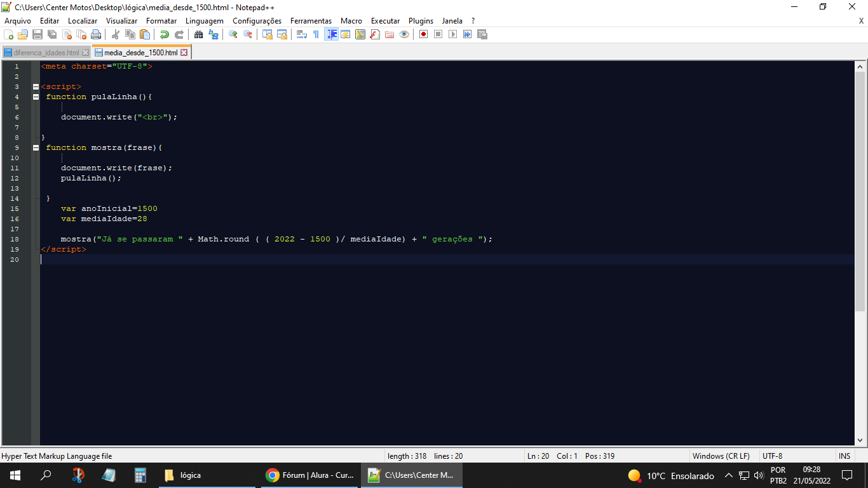868x488 pixels.
Task: Save the current file using the floppy icon
Action: pos(37,34)
